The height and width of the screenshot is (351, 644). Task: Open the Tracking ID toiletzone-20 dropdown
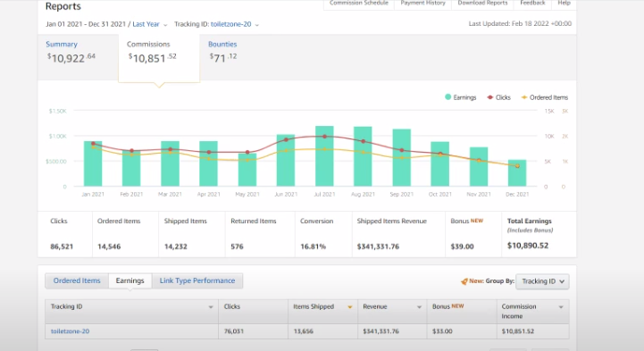pyautogui.click(x=234, y=24)
